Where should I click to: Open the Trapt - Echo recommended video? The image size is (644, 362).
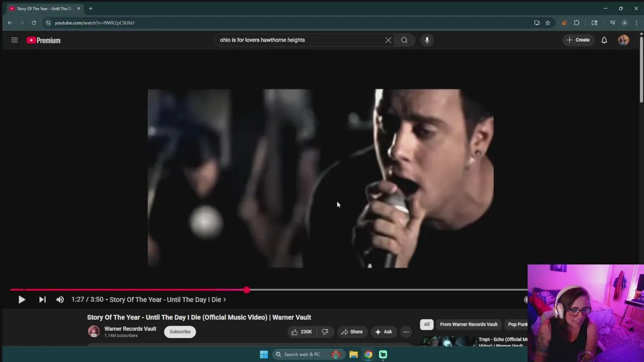pos(474,342)
